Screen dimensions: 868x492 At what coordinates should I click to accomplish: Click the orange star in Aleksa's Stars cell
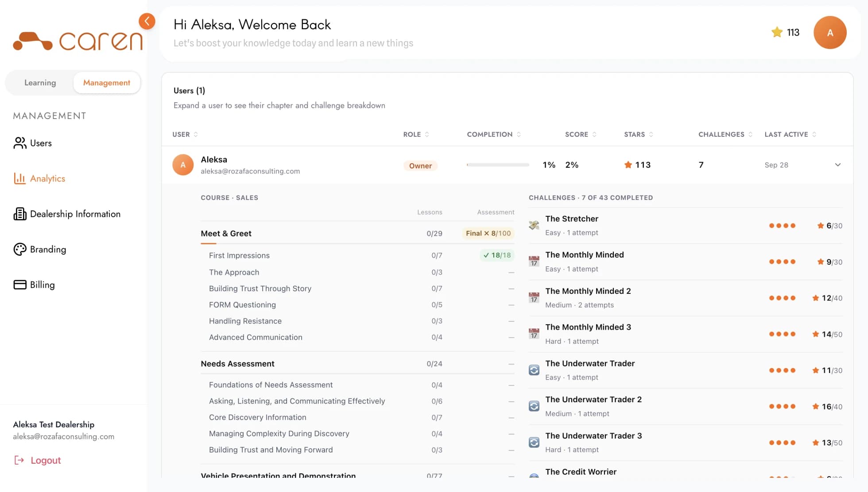[x=628, y=165]
